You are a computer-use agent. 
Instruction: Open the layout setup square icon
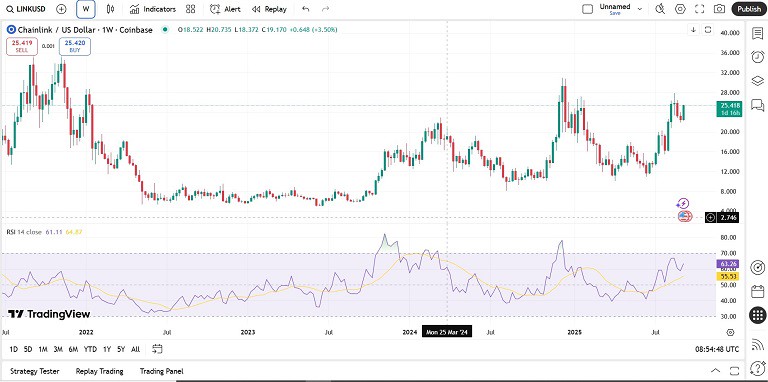click(x=587, y=9)
